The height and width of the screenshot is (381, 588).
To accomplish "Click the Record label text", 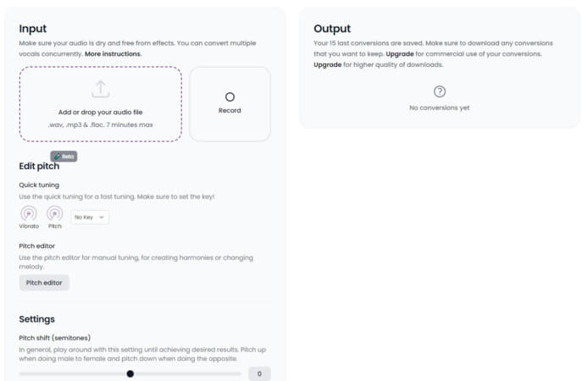I will pos(230,110).
